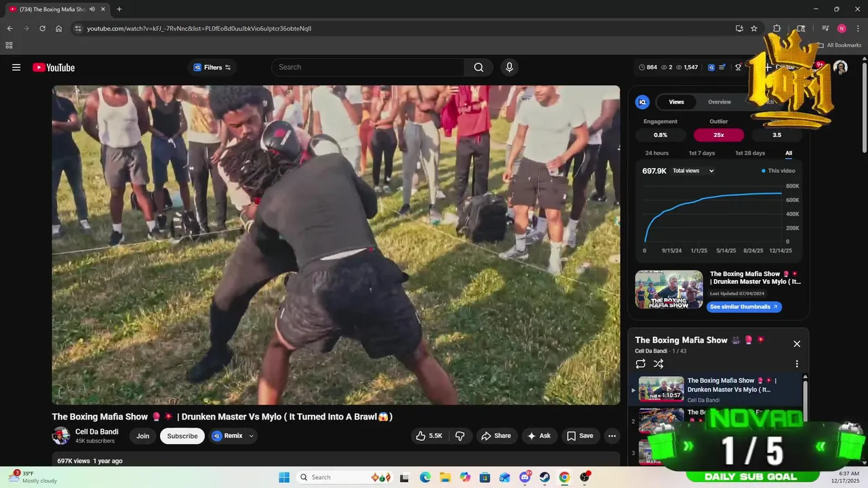View site information icon in address bar
Image resolution: width=868 pixels, height=488 pixels.
(x=78, y=28)
